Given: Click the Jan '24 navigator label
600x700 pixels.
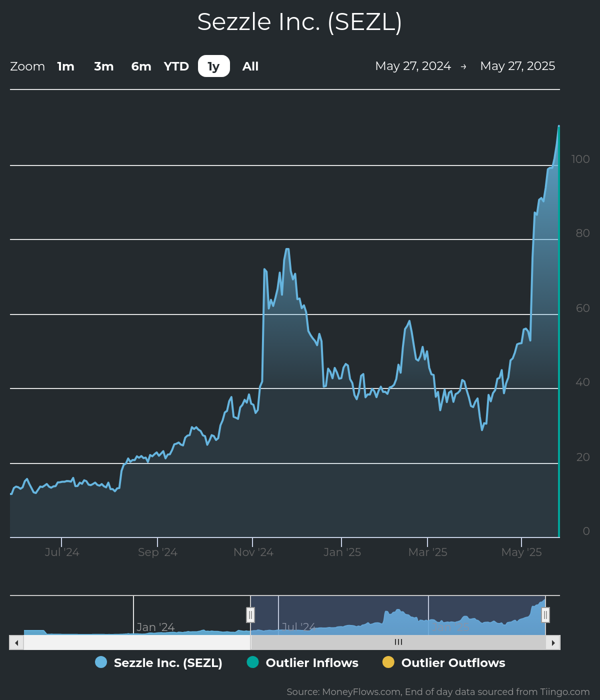Looking at the screenshot, I should [x=155, y=627].
